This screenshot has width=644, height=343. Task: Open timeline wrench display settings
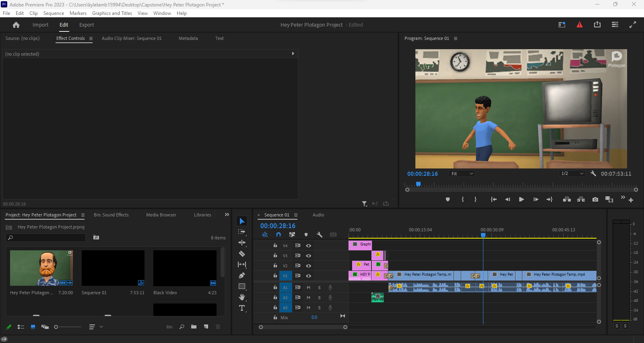point(320,235)
